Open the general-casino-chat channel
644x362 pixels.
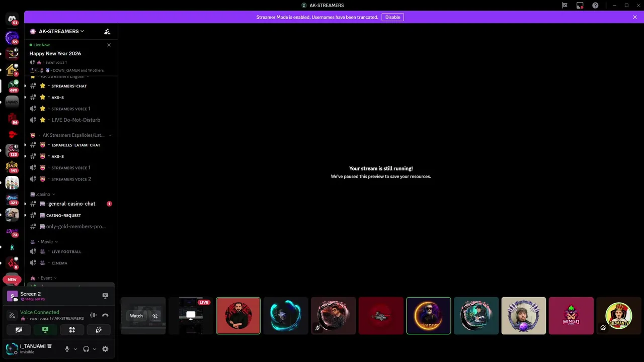(x=70, y=204)
